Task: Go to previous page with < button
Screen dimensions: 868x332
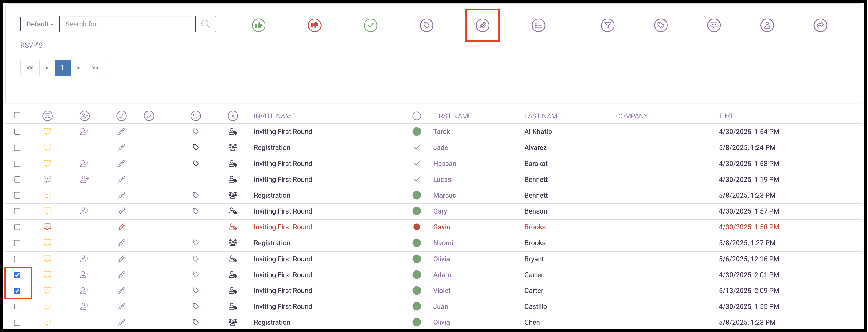Action: pyautogui.click(x=47, y=68)
